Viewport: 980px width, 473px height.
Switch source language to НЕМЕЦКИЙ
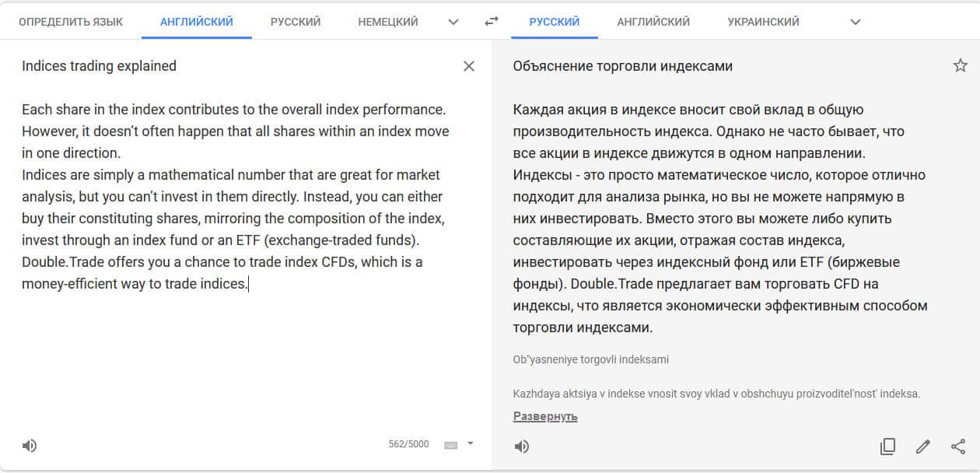[388, 22]
